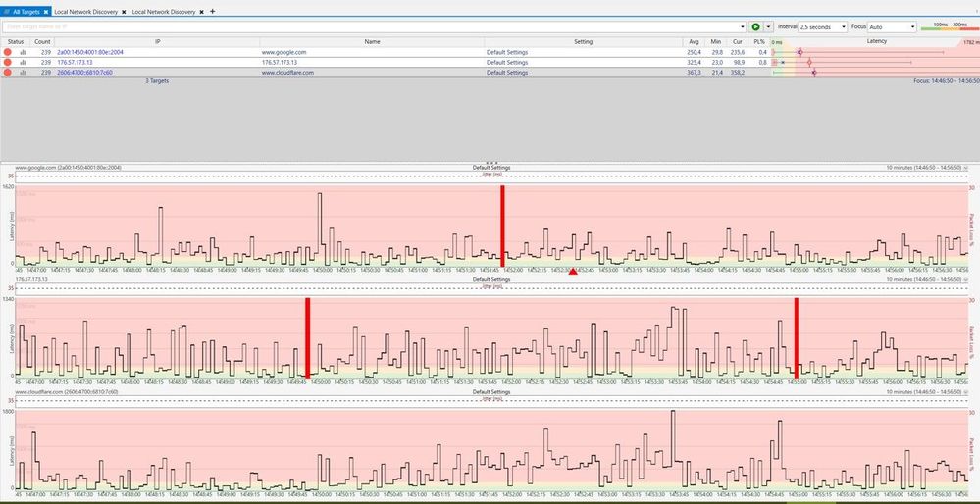
Task: Open the Interval dropdown showing 2.5 seconds
Action: [x=822, y=26]
